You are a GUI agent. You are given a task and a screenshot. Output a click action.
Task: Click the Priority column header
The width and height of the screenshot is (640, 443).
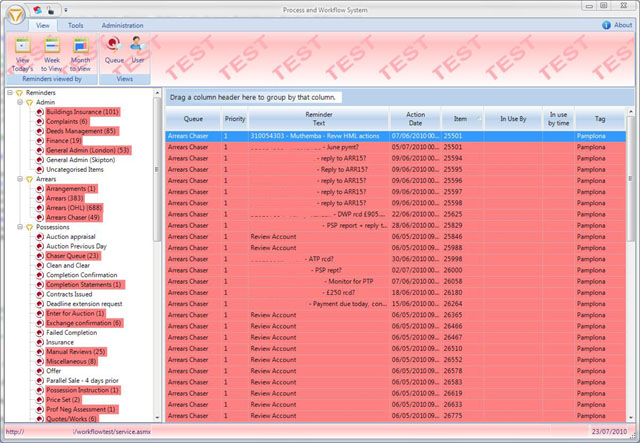(234, 118)
